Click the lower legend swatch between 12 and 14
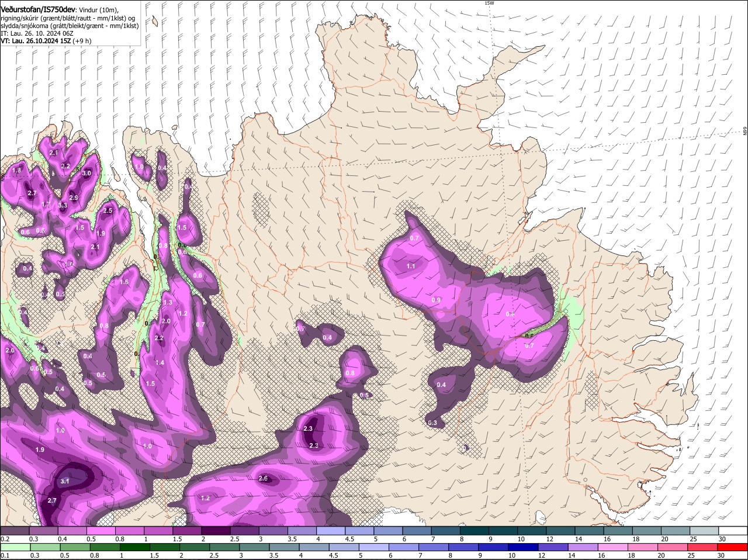Viewport: 748px width, 560px height. tap(553, 547)
